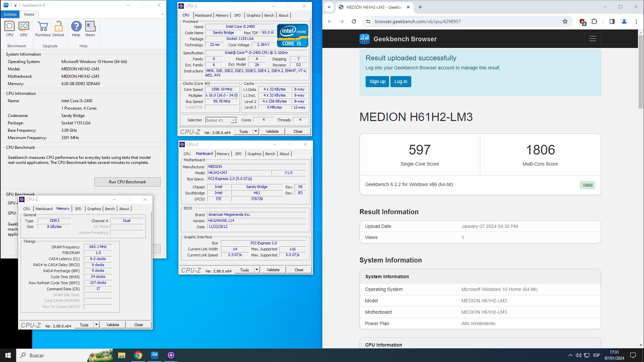Open the Geekbench quick access toolbar dropdown

coord(15,5)
